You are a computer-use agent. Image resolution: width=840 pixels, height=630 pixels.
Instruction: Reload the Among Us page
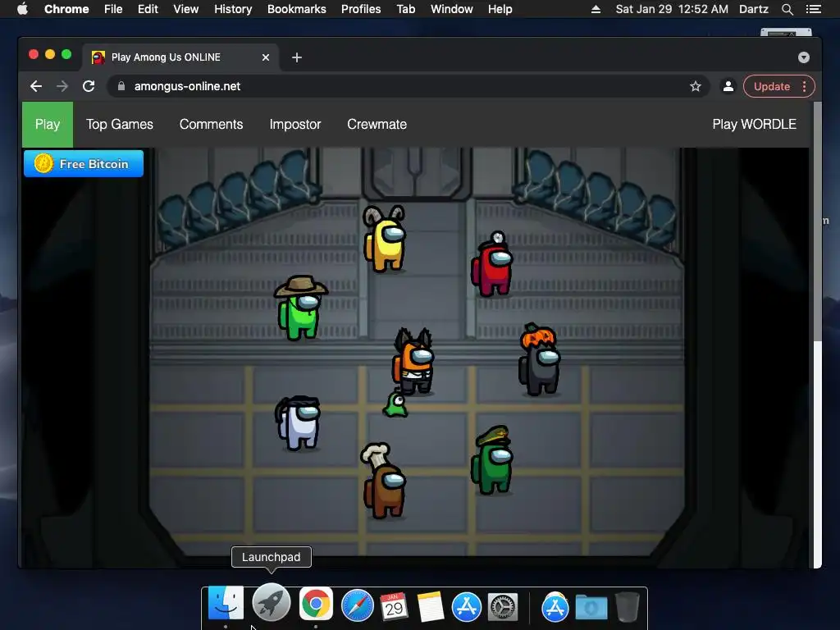(89, 86)
